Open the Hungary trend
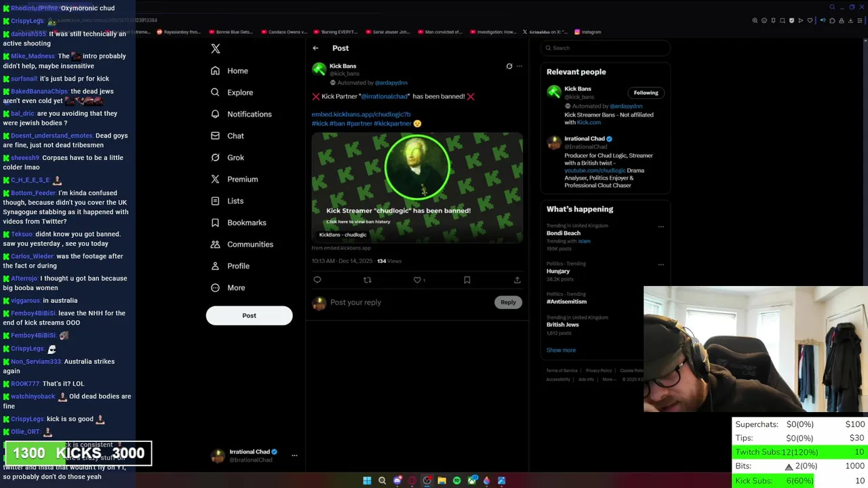 click(558, 271)
